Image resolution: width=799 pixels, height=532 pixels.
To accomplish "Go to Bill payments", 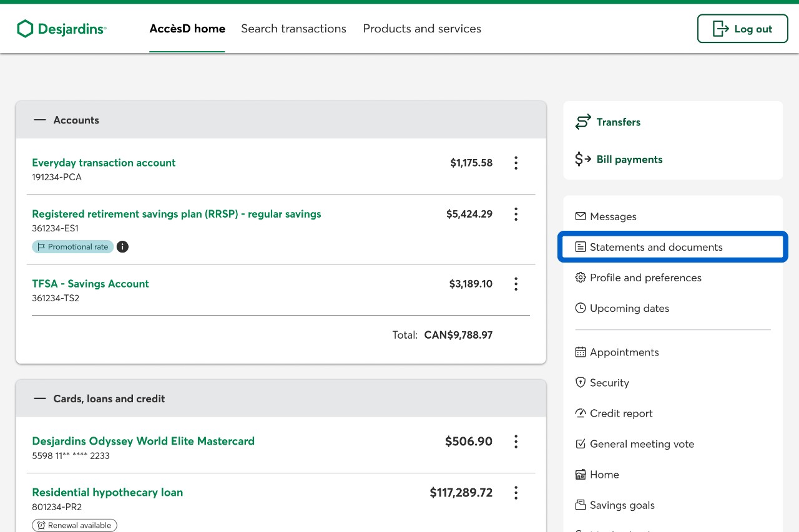I will [x=629, y=160].
